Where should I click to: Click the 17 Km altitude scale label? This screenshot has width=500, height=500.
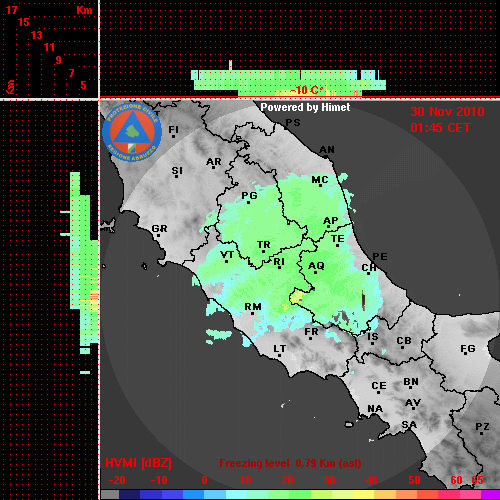point(12,10)
